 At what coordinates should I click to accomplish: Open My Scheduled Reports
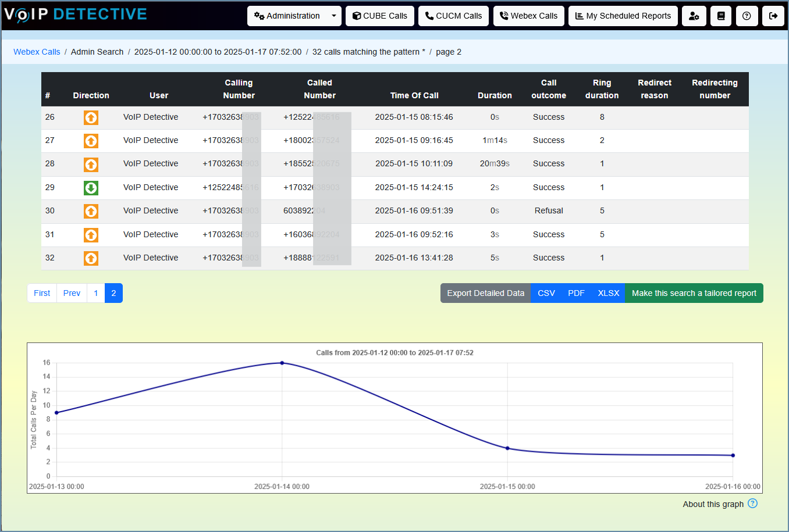[623, 16]
